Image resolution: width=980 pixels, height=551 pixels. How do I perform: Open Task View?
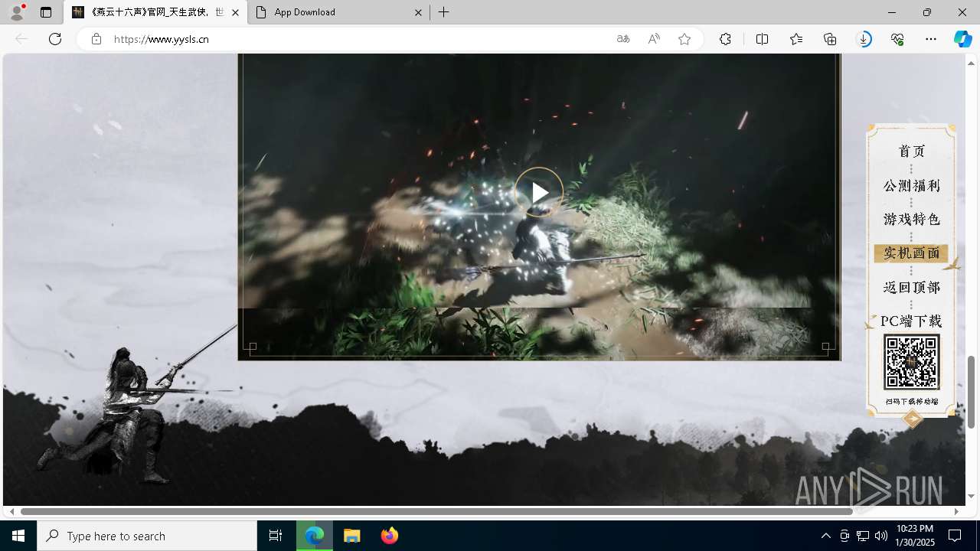pos(276,536)
